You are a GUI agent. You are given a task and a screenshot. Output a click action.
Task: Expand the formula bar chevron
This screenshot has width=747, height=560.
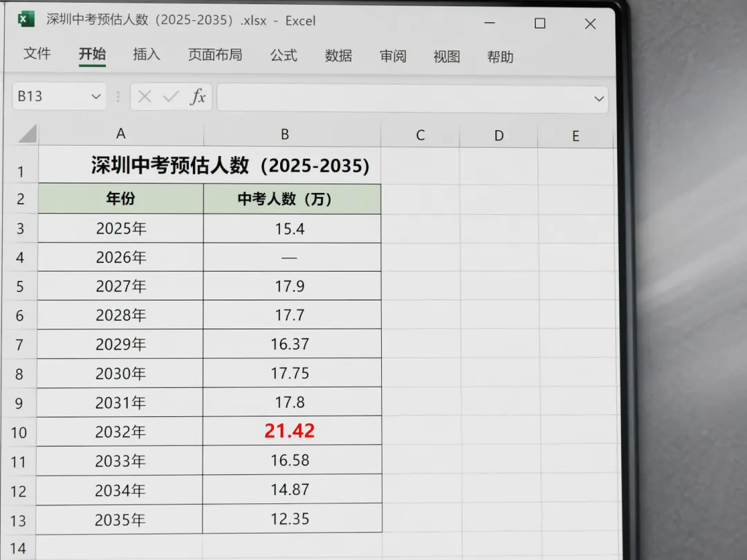pyautogui.click(x=599, y=99)
